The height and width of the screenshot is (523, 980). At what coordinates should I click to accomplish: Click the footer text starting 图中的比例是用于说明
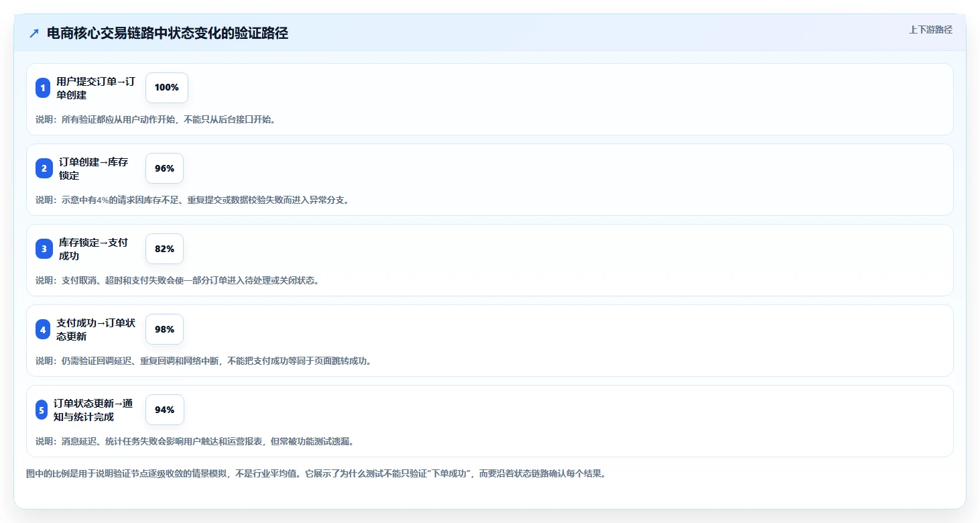tap(316, 473)
